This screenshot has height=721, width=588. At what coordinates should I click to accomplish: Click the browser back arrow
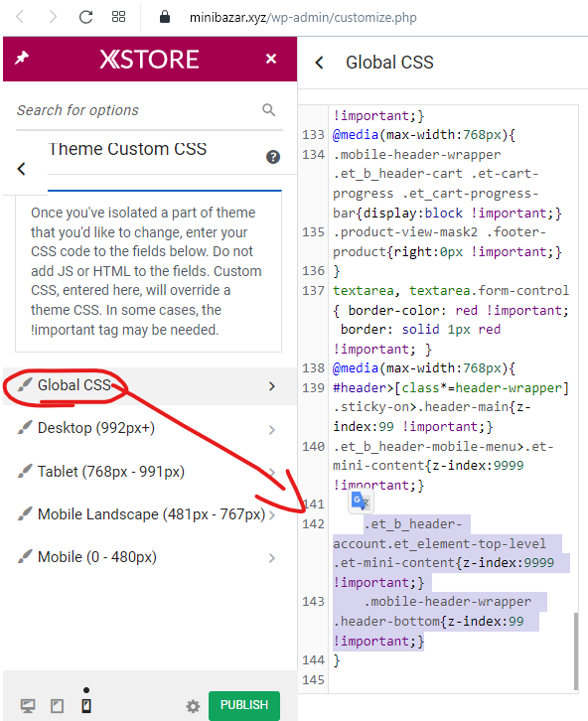point(20,17)
